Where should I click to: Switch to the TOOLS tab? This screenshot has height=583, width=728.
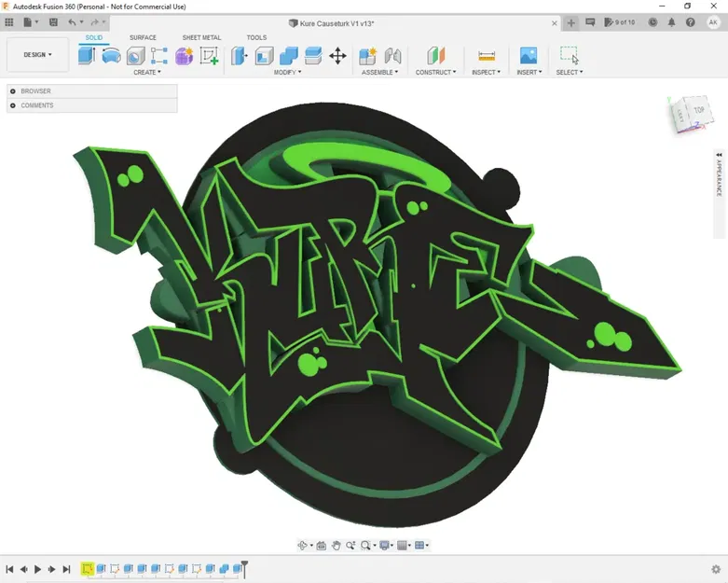(x=256, y=37)
